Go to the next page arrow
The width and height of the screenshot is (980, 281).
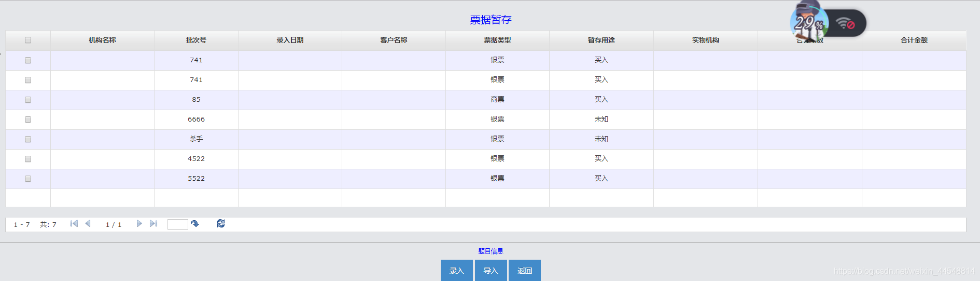tap(139, 223)
